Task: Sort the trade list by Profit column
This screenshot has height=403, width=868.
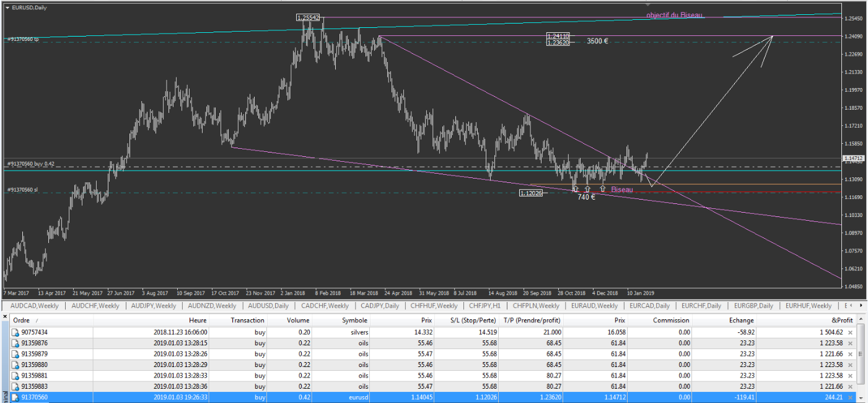Action: [x=841, y=321]
